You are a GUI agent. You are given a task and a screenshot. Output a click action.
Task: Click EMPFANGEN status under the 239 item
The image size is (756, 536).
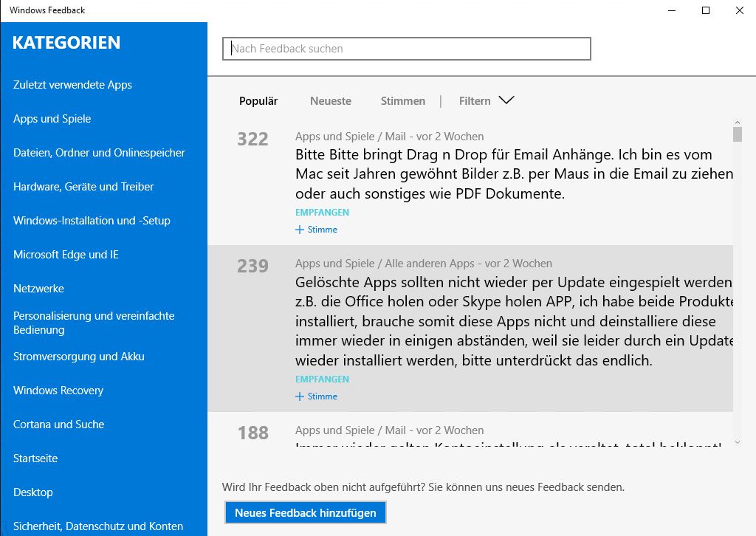(x=322, y=379)
